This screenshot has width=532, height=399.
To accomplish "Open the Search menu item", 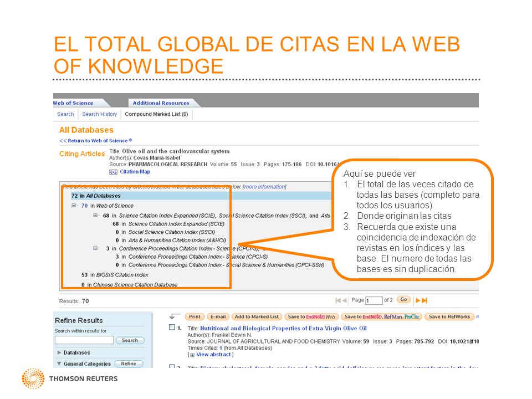I will click(x=65, y=114).
